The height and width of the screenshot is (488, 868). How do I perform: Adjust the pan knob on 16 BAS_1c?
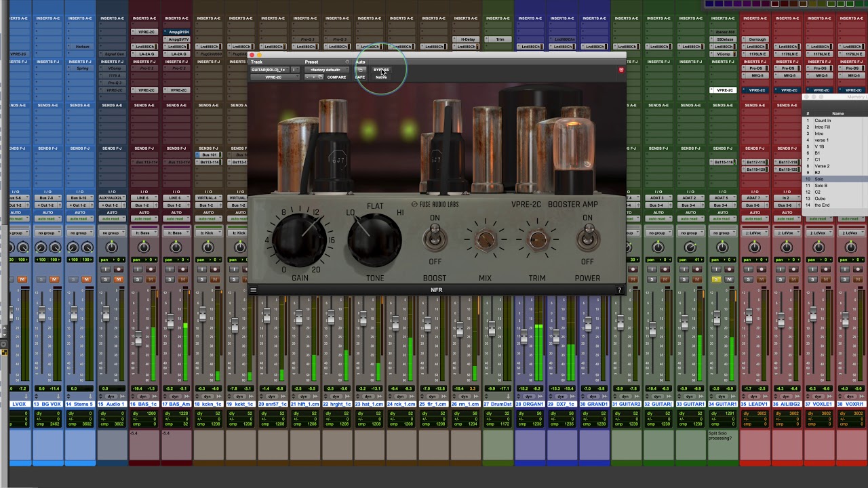tap(144, 248)
